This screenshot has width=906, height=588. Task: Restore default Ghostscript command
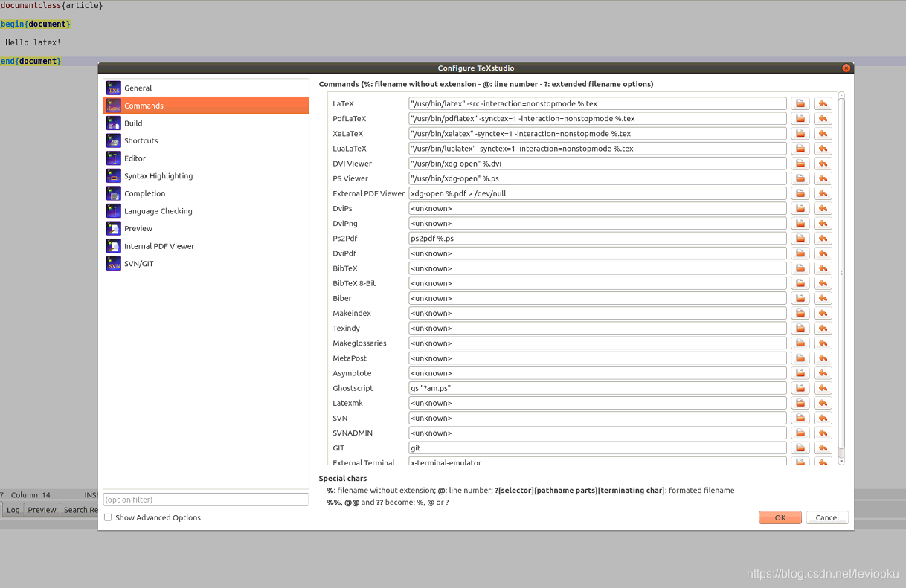tap(823, 387)
